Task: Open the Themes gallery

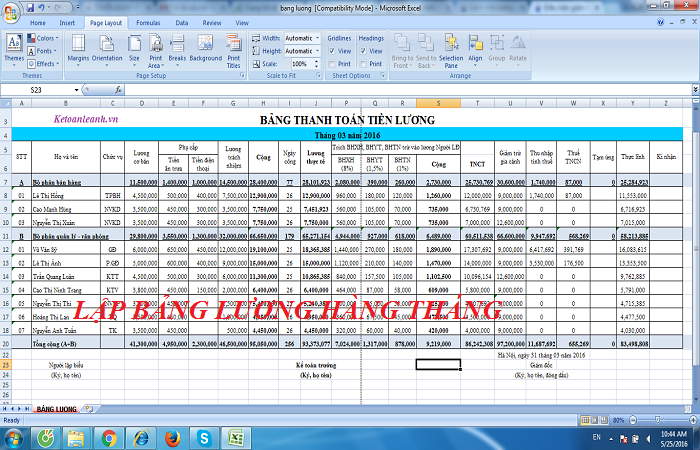Action: [14, 50]
